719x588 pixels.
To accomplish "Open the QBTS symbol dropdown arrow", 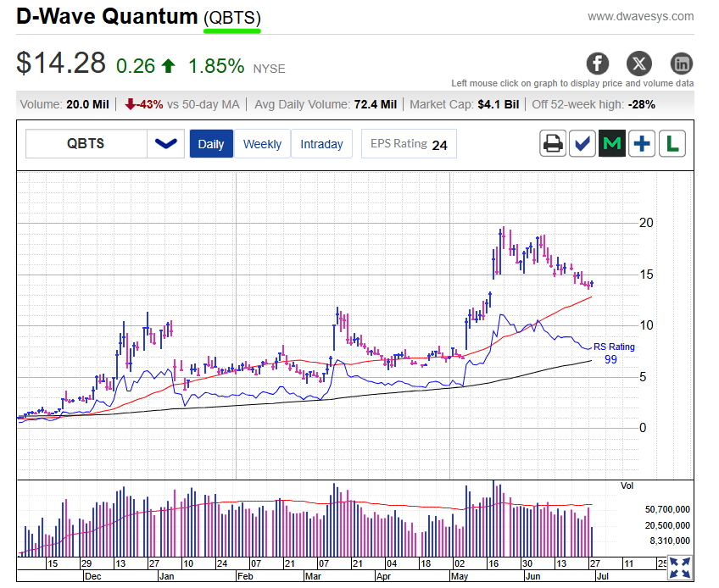I will (x=165, y=144).
